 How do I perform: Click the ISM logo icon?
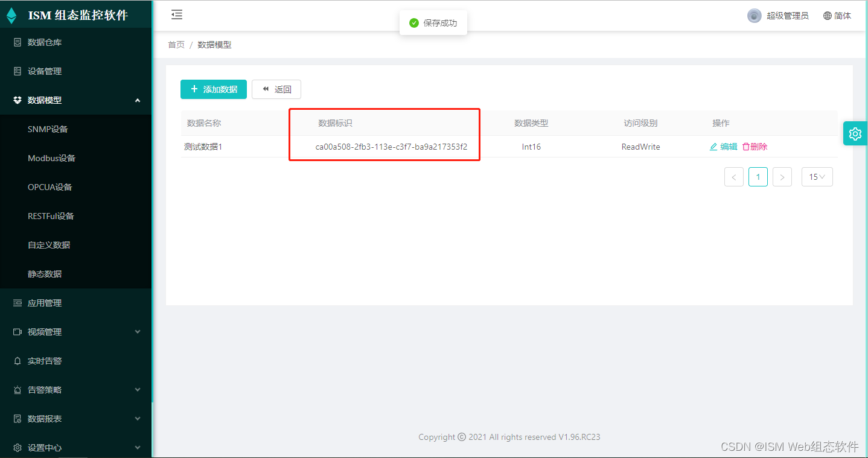11,16
